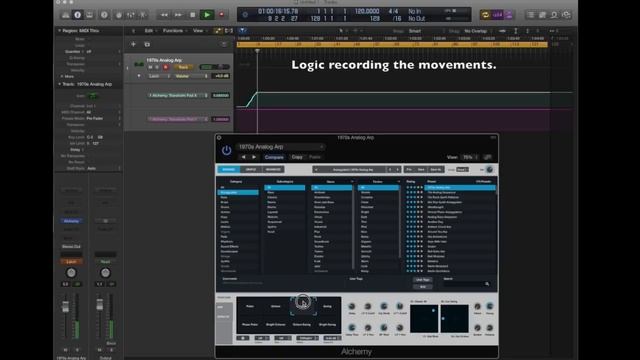This screenshot has width=640, height=360.
Task: Open the Alchemy Transform Pad Y lane dropdown
Action: 178,119
